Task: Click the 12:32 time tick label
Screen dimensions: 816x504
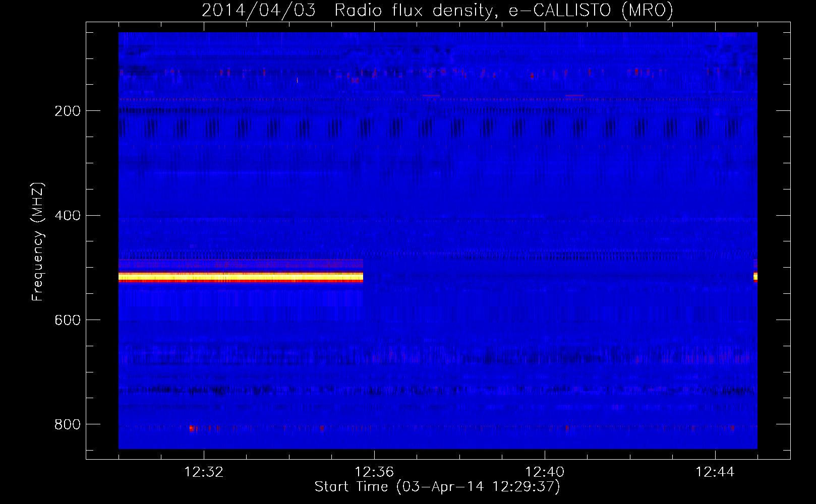Action: tap(204, 472)
